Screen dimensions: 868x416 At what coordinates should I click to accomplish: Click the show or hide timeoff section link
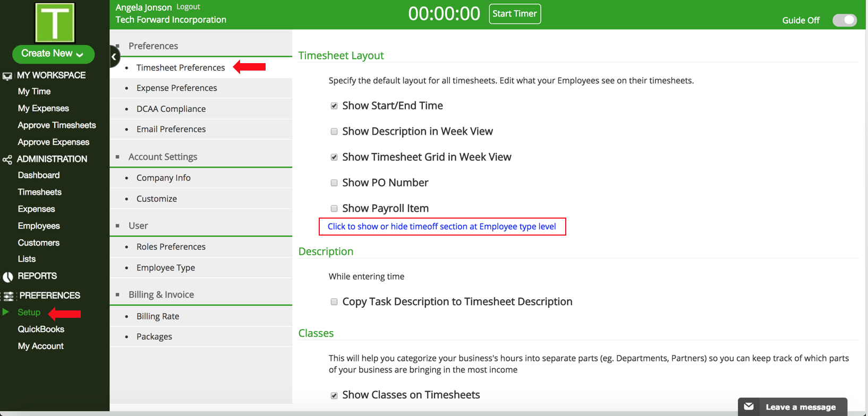(441, 227)
